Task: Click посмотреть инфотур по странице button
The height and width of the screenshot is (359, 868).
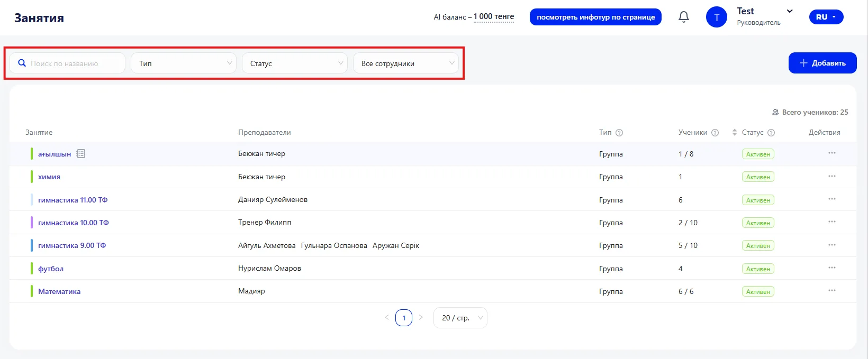Action: click(595, 17)
